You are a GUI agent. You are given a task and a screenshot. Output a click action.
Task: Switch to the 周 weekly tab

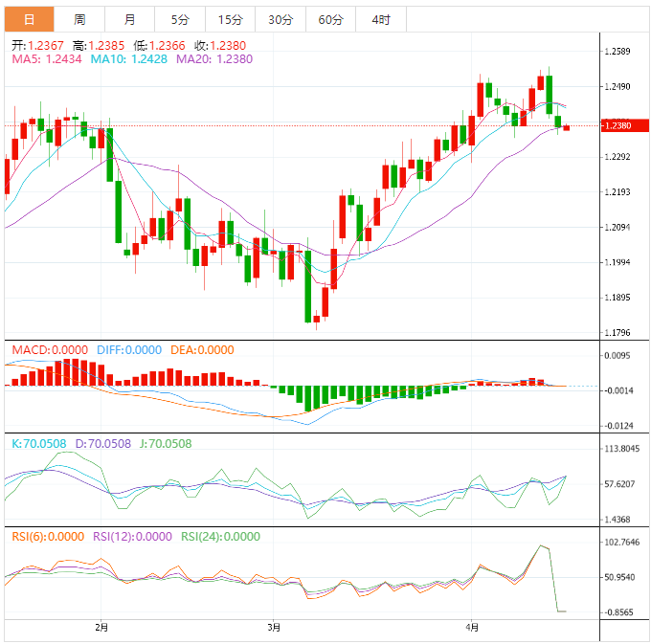coord(79,19)
